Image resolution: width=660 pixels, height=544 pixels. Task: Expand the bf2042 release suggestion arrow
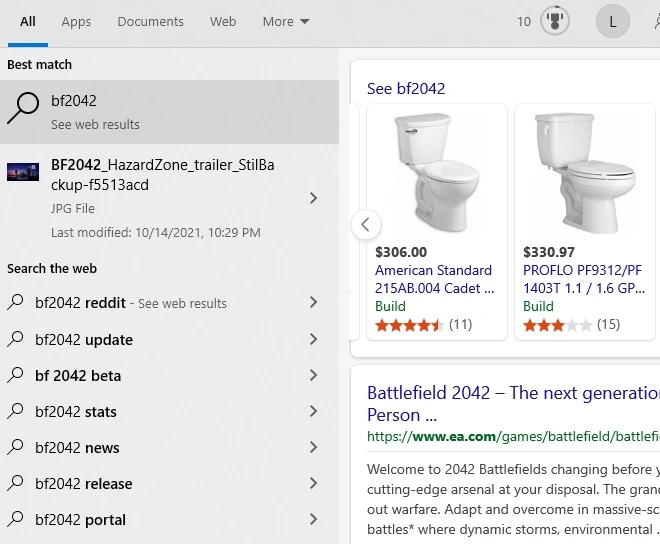pyautogui.click(x=313, y=483)
